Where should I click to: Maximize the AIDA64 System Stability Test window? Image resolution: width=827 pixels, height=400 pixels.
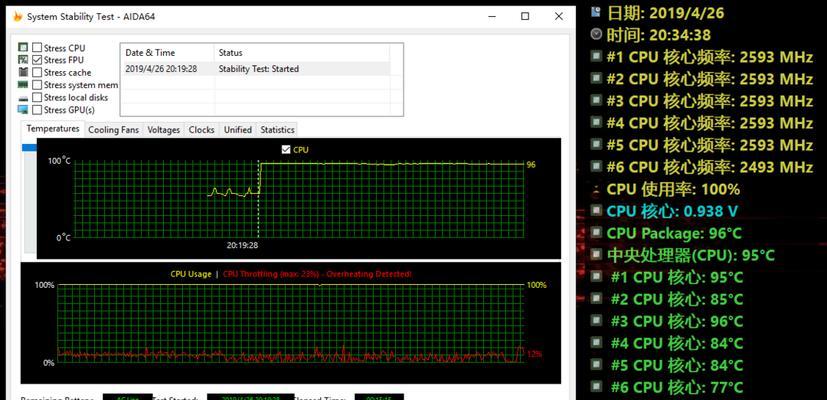coord(525,16)
